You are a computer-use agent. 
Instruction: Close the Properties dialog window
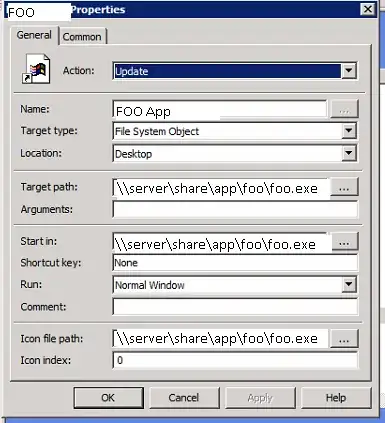[x=368, y=9]
